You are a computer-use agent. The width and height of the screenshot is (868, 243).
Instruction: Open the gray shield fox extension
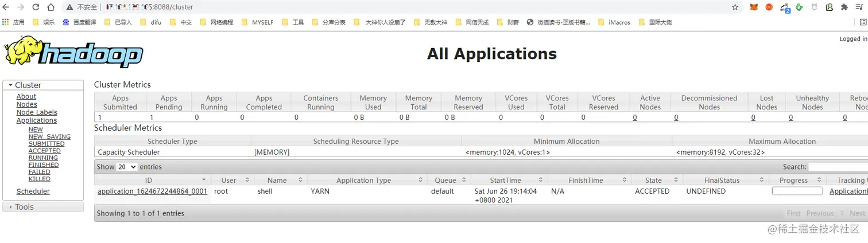pyautogui.click(x=813, y=7)
